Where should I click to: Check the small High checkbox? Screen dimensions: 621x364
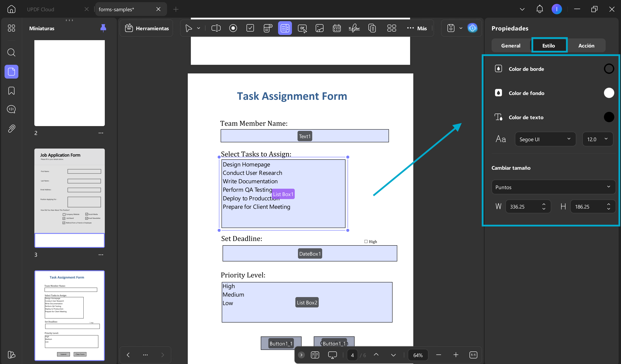point(366,241)
